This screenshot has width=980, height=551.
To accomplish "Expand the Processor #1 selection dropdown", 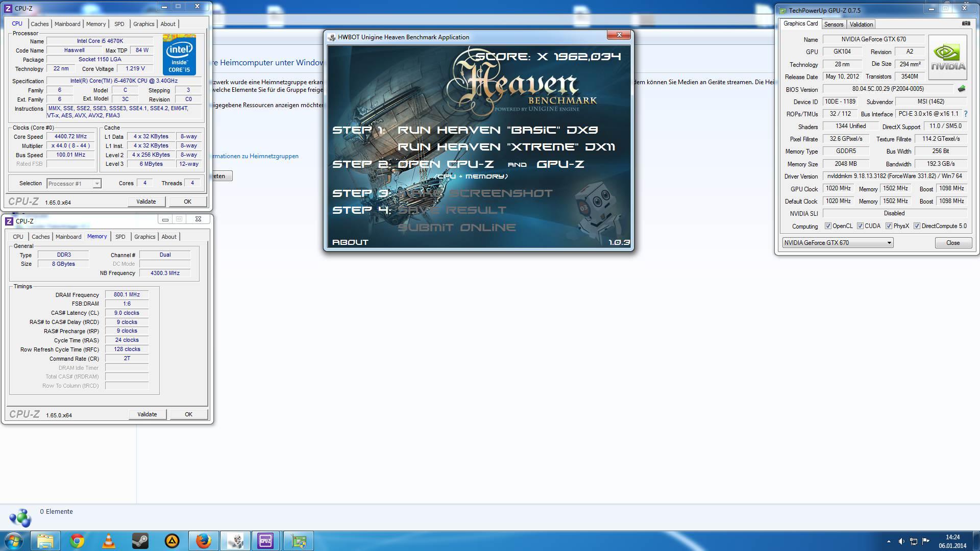I will pyautogui.click(x=96, y=184).
